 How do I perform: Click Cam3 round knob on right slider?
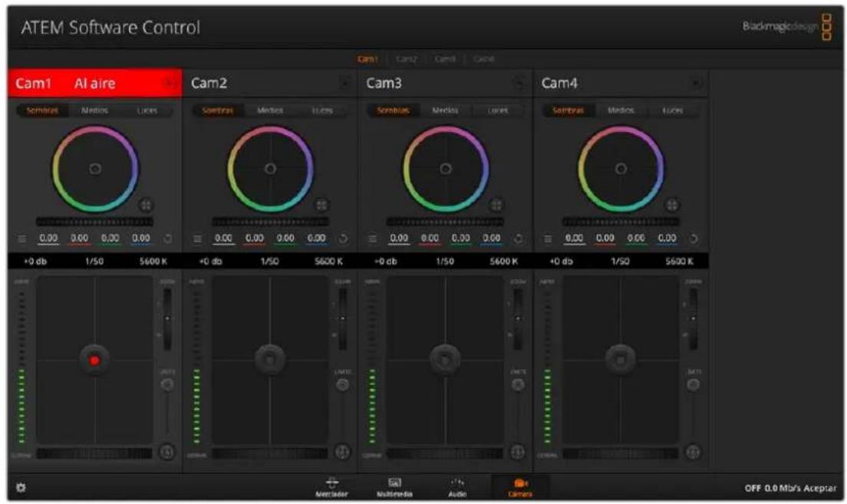[518, 384]
